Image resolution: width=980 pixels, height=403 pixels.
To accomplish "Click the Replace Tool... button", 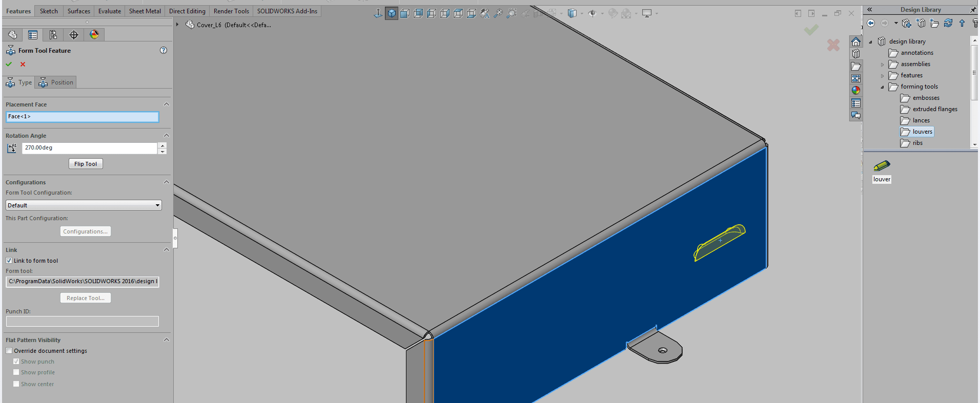I will click(x=86, y=298).
